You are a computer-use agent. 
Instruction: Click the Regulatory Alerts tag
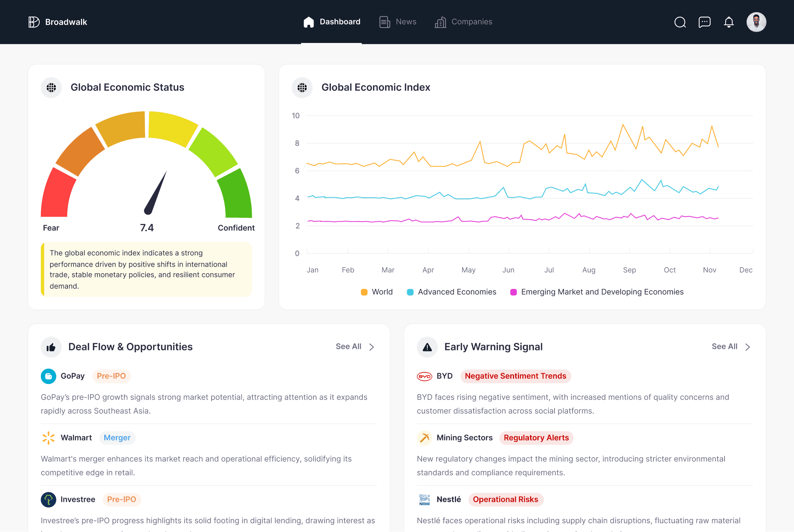pos(536,438)
